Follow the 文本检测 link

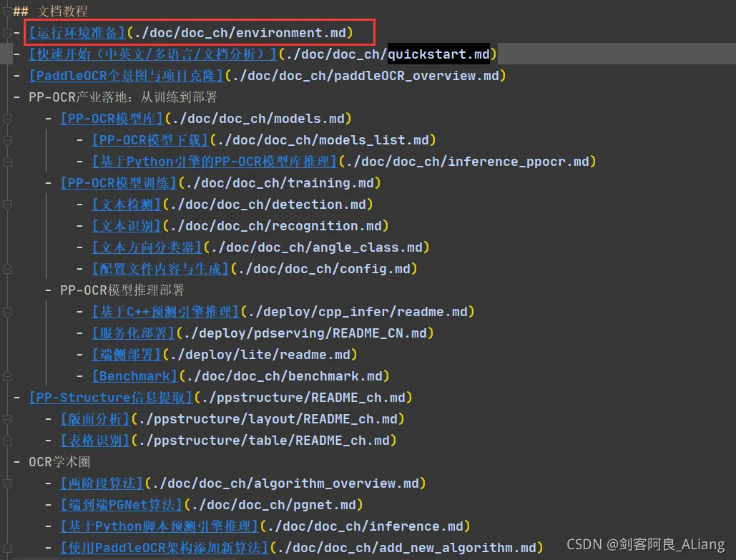[127, 205]
